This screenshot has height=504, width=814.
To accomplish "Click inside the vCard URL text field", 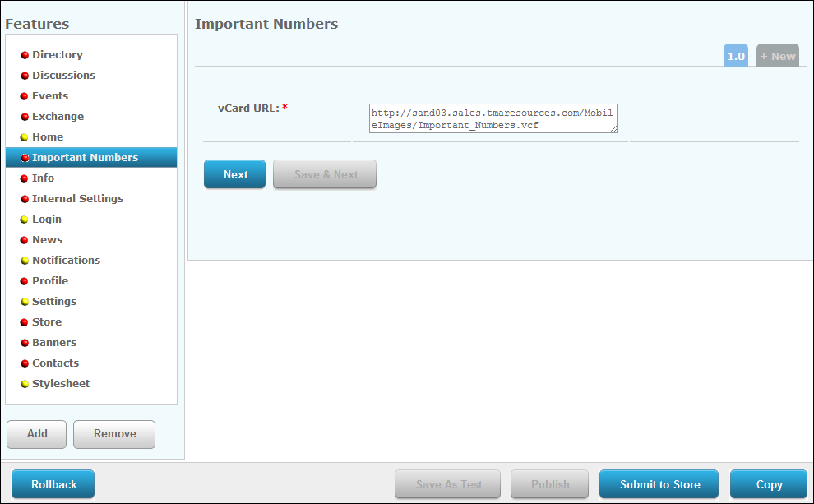I will 493,118.
